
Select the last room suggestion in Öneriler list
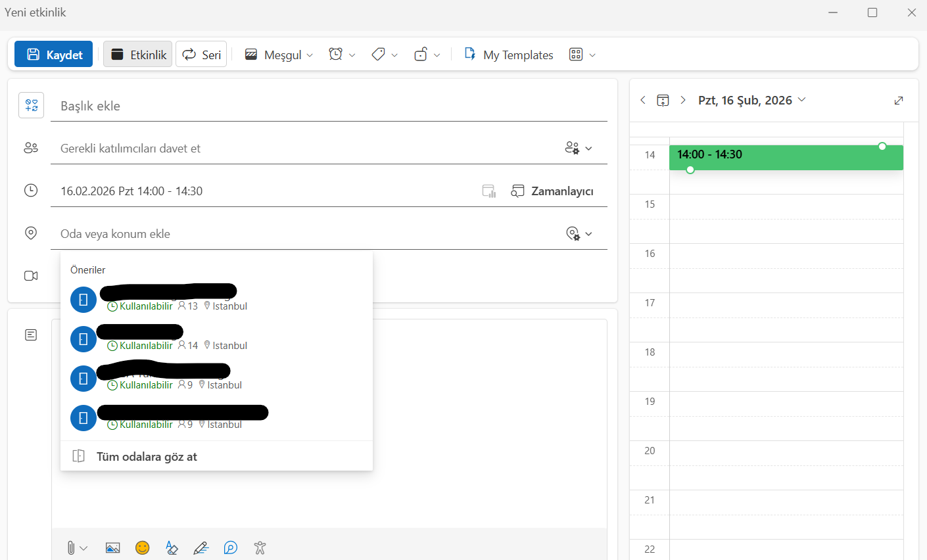point(216,417)
